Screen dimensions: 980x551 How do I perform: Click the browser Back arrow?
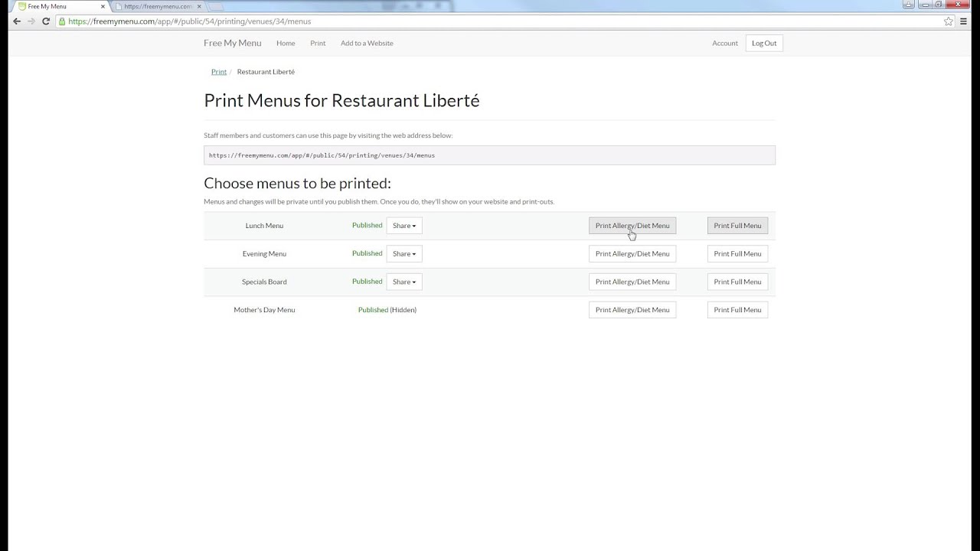coord(17,21)
